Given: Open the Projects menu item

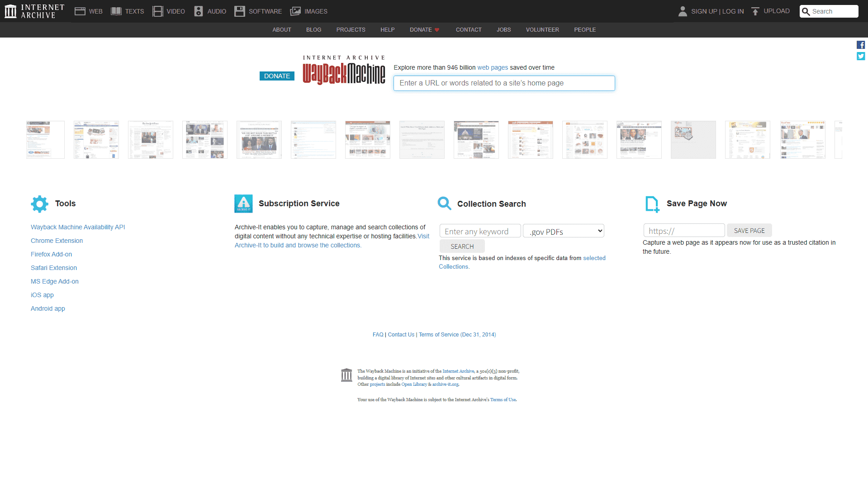Looking at the screenshot, I should (351, 30).
